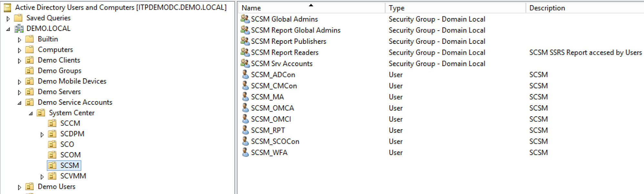
Task: Click the Computers folder icon
Action: pos(30,50)
